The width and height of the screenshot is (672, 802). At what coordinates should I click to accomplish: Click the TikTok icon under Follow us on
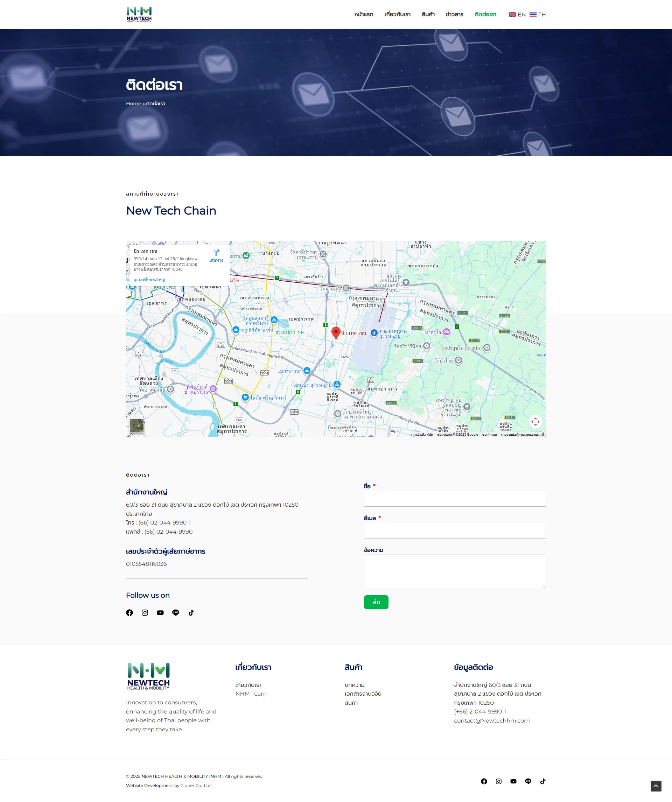click(191, 613)
